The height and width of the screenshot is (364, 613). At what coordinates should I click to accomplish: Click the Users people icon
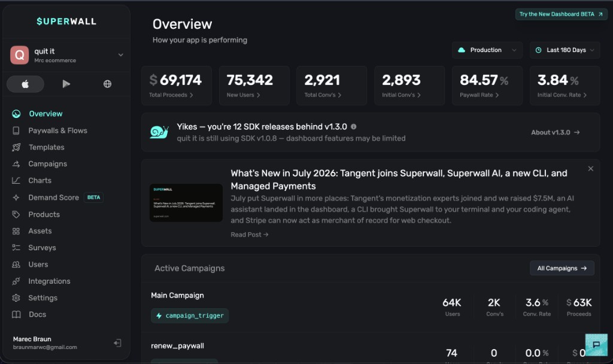pos(16,264)
